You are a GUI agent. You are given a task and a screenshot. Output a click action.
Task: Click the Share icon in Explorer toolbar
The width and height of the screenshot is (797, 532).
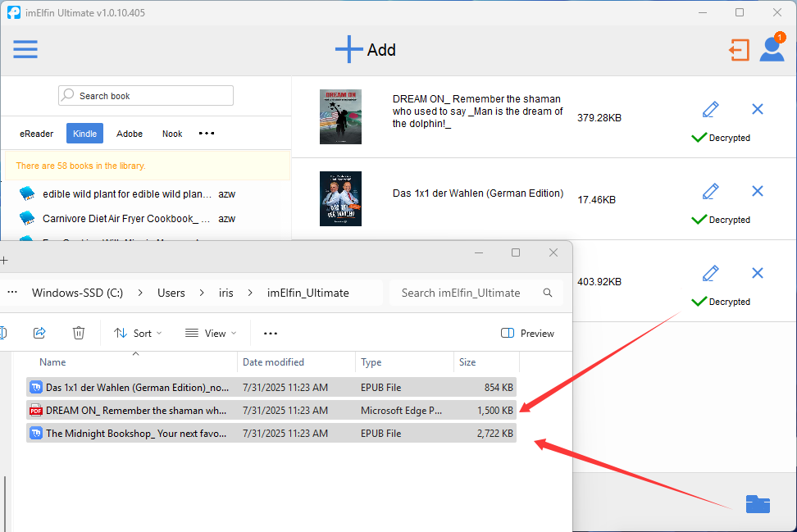tap(39, 333)
